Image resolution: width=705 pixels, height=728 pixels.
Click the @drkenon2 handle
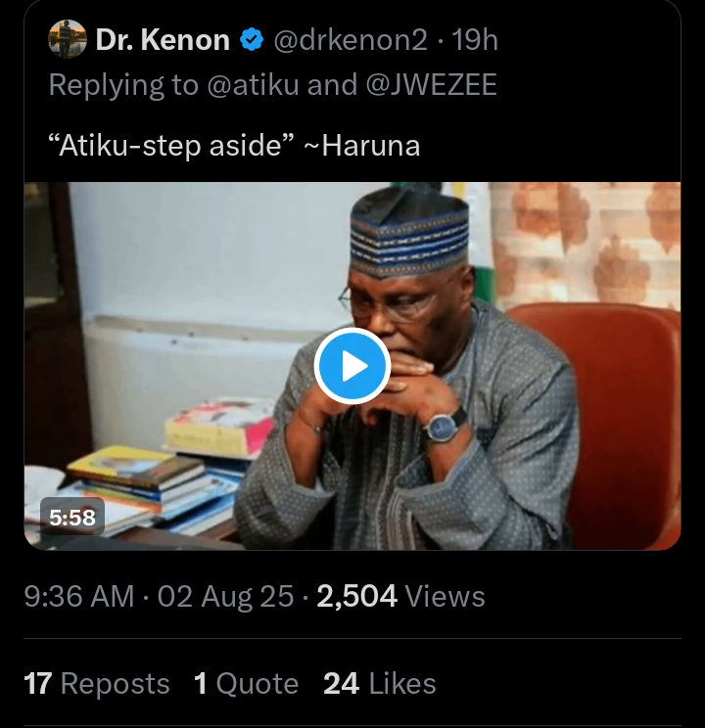(348, 40)
